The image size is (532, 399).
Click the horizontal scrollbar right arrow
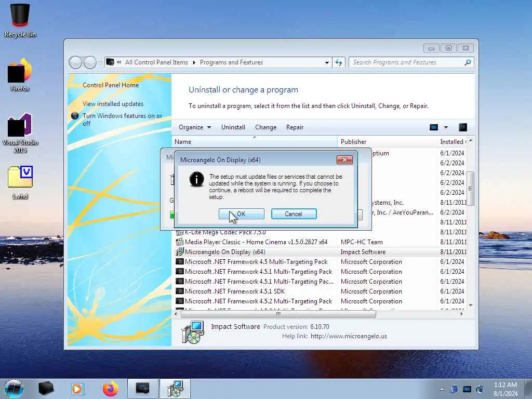click(x=461, y=314)
